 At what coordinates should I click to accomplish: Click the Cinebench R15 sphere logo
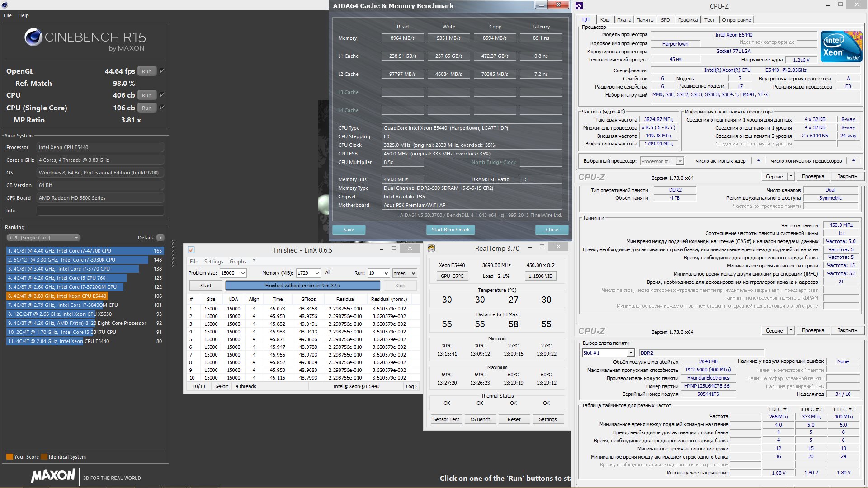tap(33, 37)
